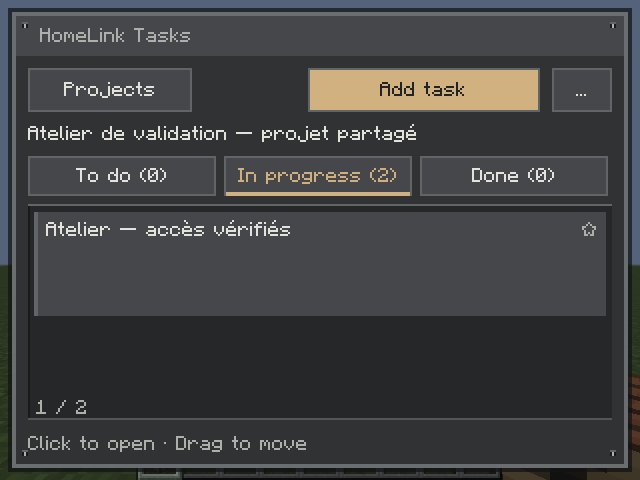Select the In progress (2) tab
640x480 pixels.
[x=318, y=176]
